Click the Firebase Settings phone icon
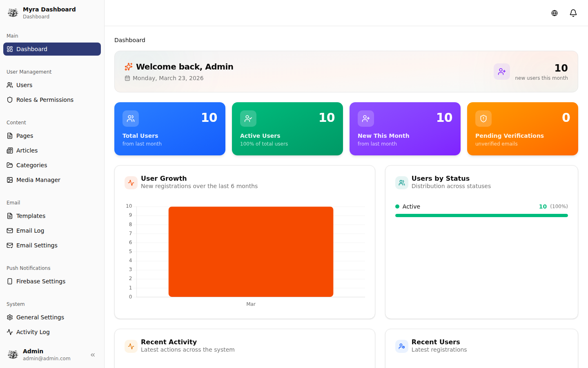 click(x=10, y=281)
